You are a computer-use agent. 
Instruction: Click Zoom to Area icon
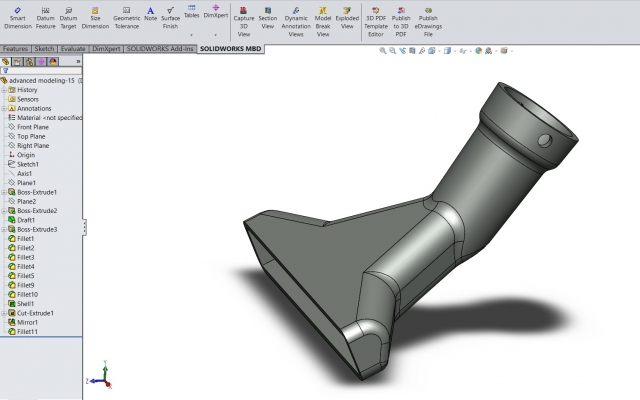coord(393,51)
